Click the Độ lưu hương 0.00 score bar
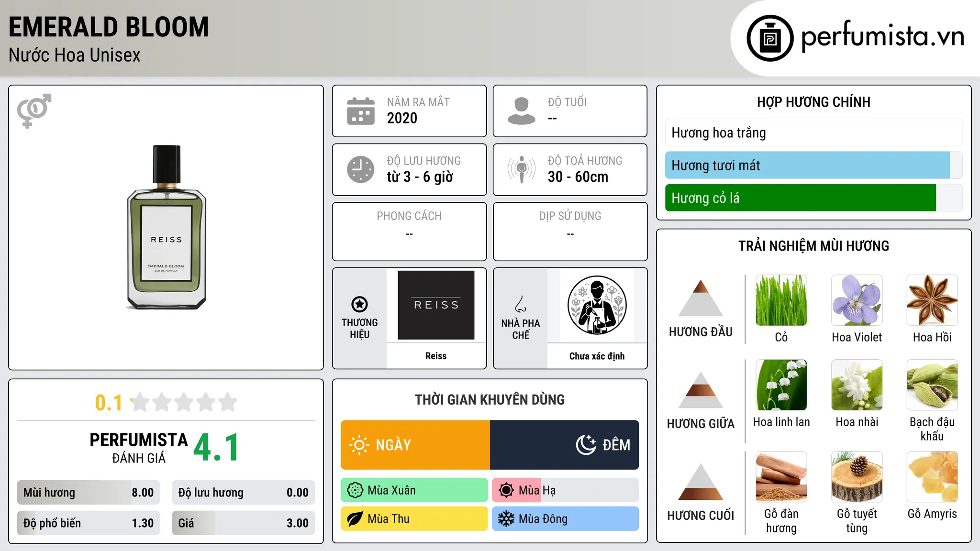Screen dimensions: 980x551 [244, 493]
